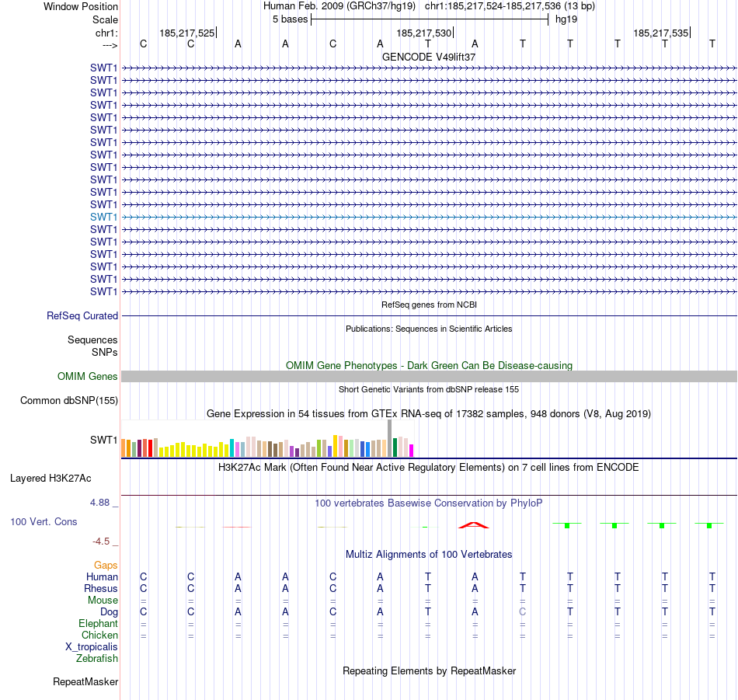Click the Window Position track label
738x700 pixels.
(81, 6)
